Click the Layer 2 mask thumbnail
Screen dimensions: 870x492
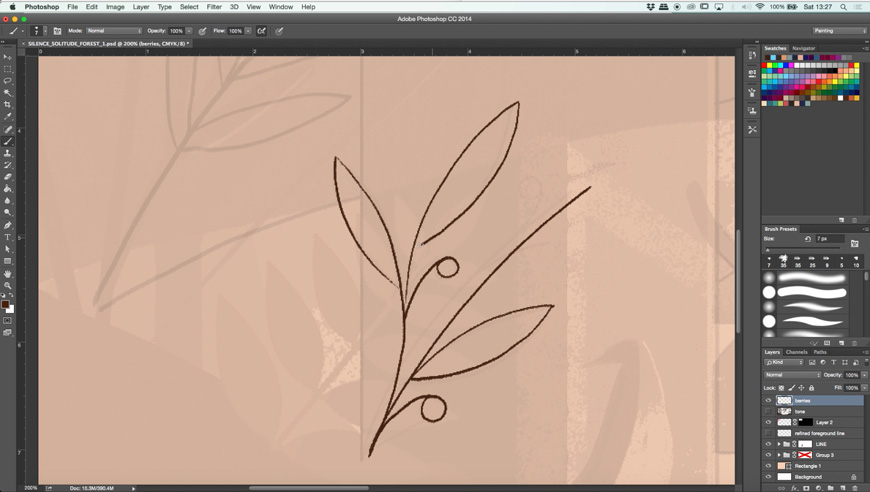pos(806,422)
